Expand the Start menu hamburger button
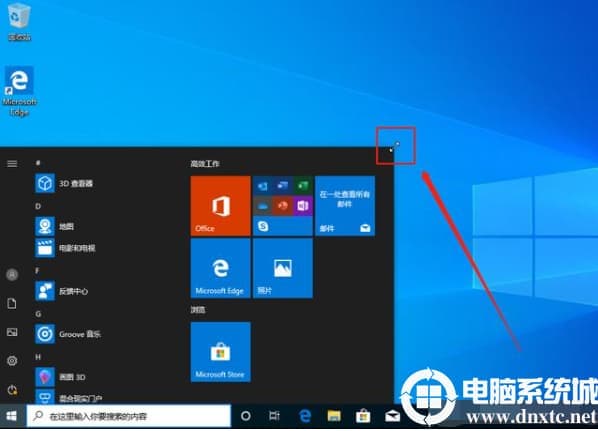Viewport: 598px width, 431px height. 12,164
